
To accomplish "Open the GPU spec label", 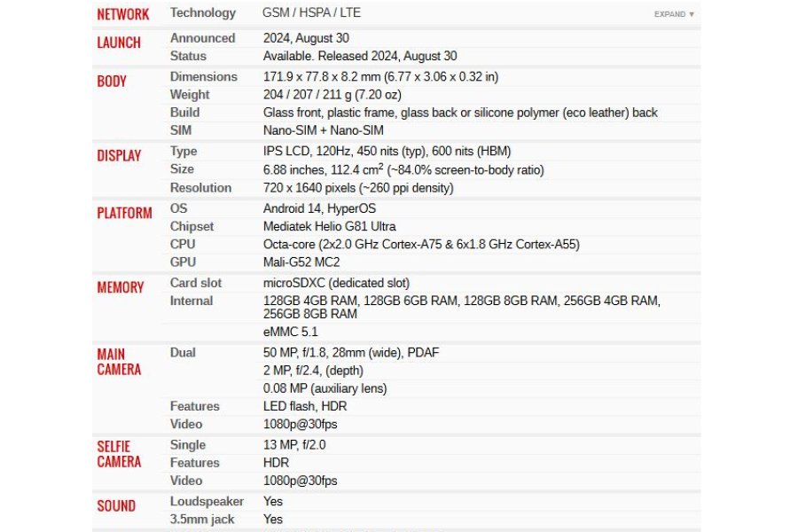I will click(x=183, y=262).
